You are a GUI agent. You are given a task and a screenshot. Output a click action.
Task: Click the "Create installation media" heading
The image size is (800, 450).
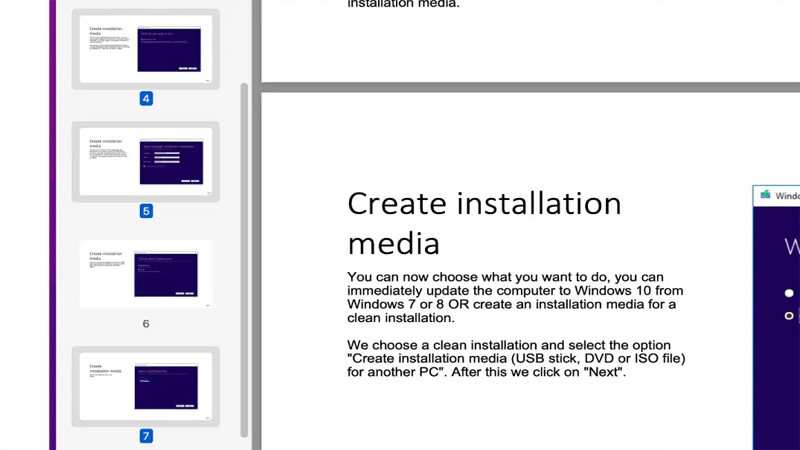[483, 222]
